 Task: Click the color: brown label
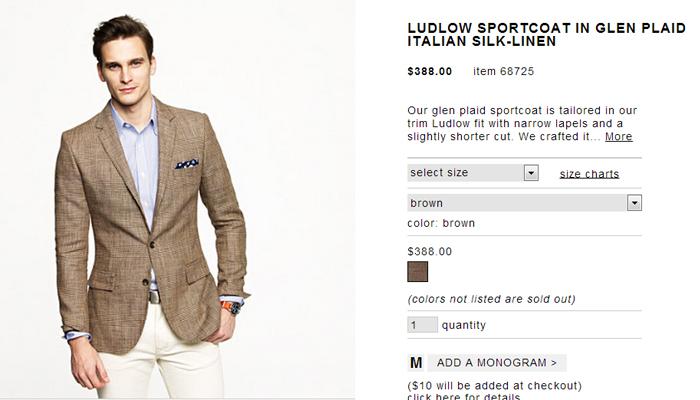tap(441, 223)
